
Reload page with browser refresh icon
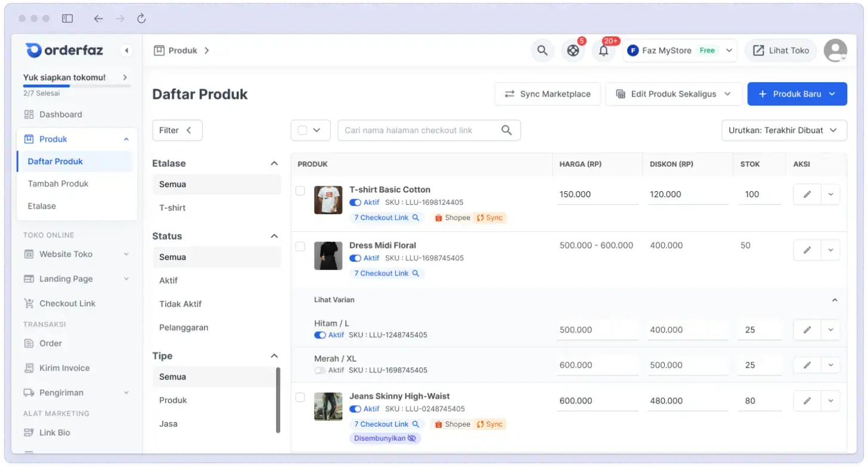[x=141, y=18]
